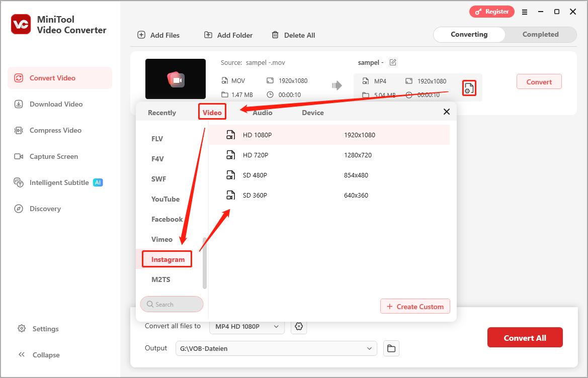
Task: Open the gear settings next to format dropdown
Action: [x=299, y=326]
